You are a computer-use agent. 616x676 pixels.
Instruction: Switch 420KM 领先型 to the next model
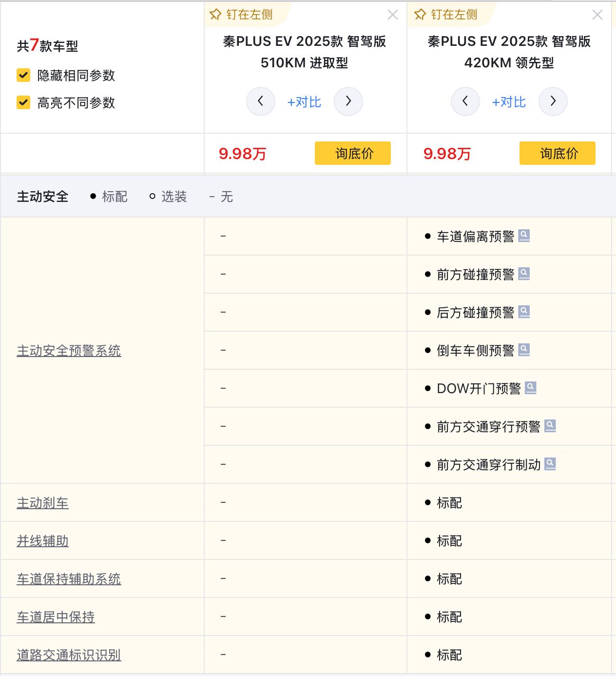pos(553,101)
